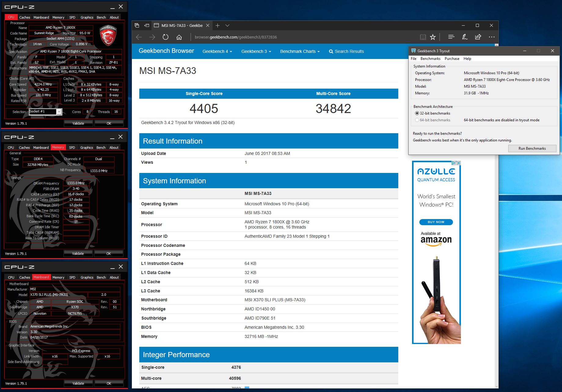Open new browser tab plus icon
This screenshot has height=392, width=562.
tap(217, 25)
